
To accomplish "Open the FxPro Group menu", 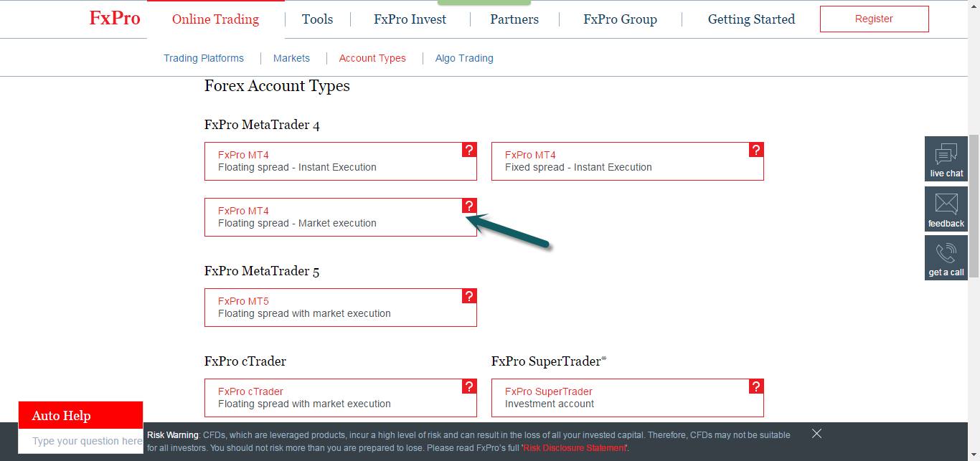I will [x=620, y=19].
